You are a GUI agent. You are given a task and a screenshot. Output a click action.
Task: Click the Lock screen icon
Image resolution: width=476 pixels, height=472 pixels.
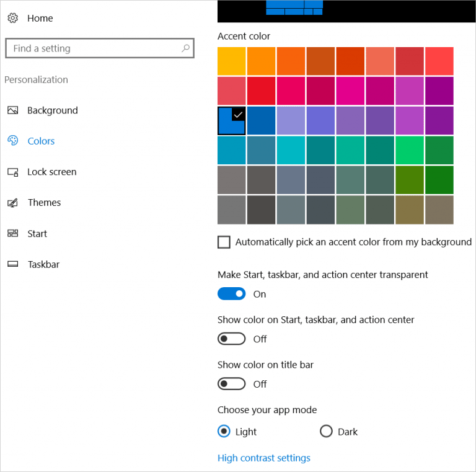point(12,172)
